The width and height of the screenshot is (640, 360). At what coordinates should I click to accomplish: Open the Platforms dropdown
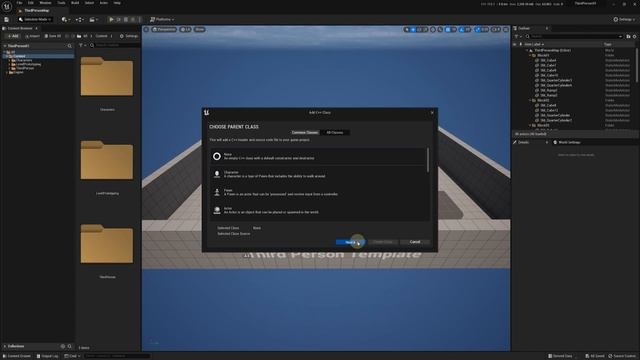coord(162,20)
